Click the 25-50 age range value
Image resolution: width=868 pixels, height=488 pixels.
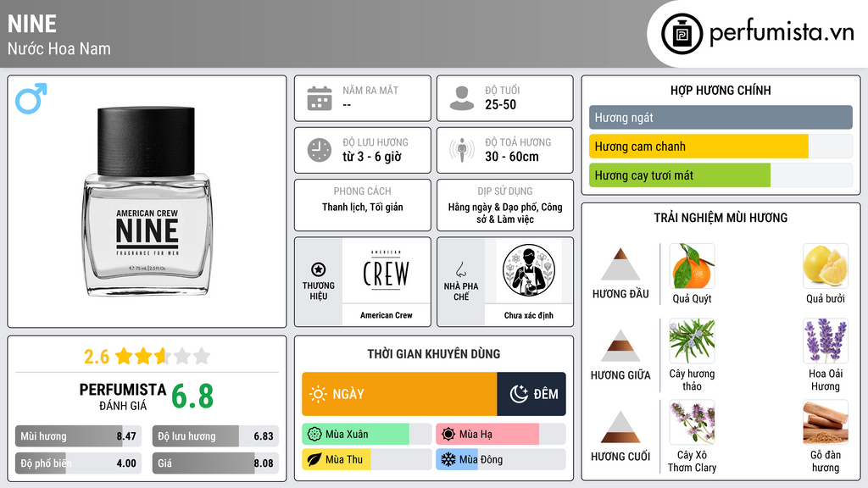coord(500,104)
